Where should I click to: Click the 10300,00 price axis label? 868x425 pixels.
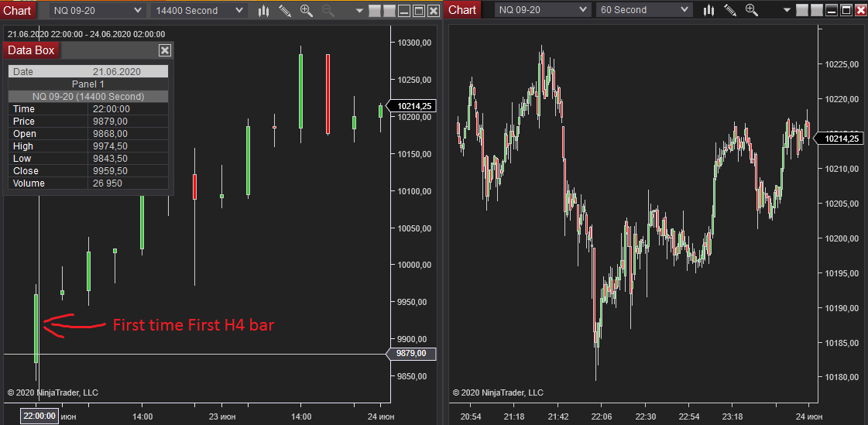414,43
